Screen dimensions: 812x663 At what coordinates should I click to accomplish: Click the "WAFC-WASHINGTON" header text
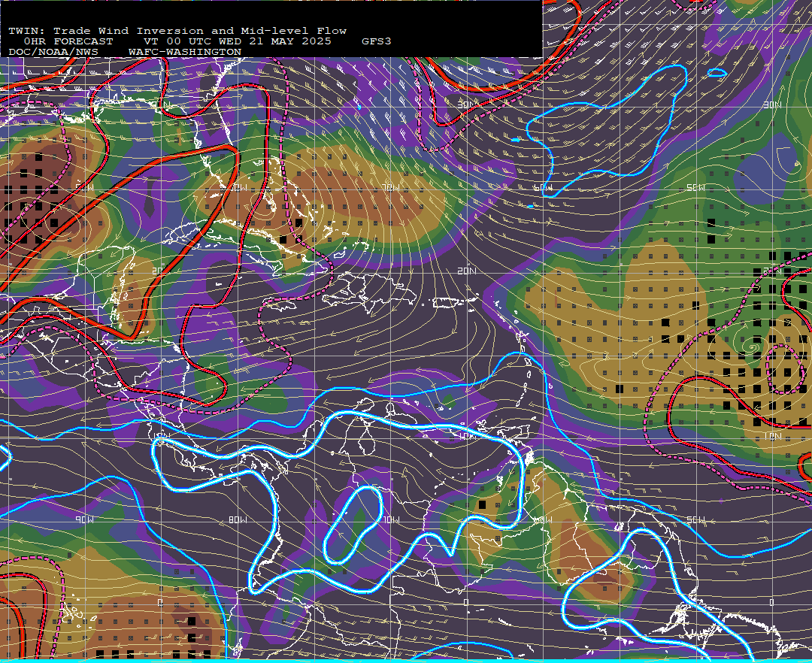[x=185, y=53]
